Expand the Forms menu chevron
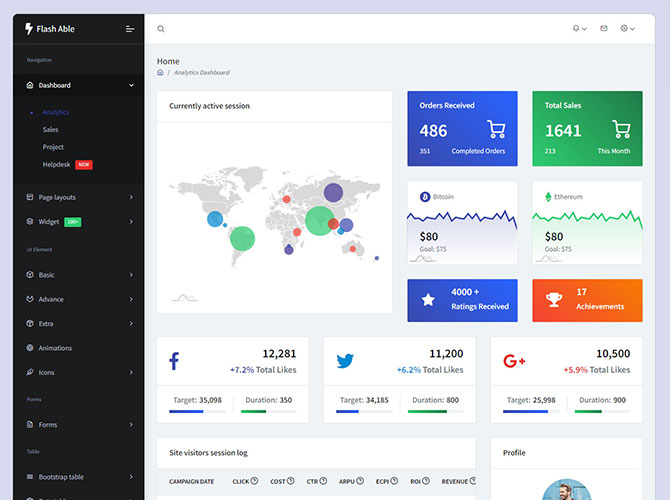This screenshot has height=500, width=670. coord(131,424)
